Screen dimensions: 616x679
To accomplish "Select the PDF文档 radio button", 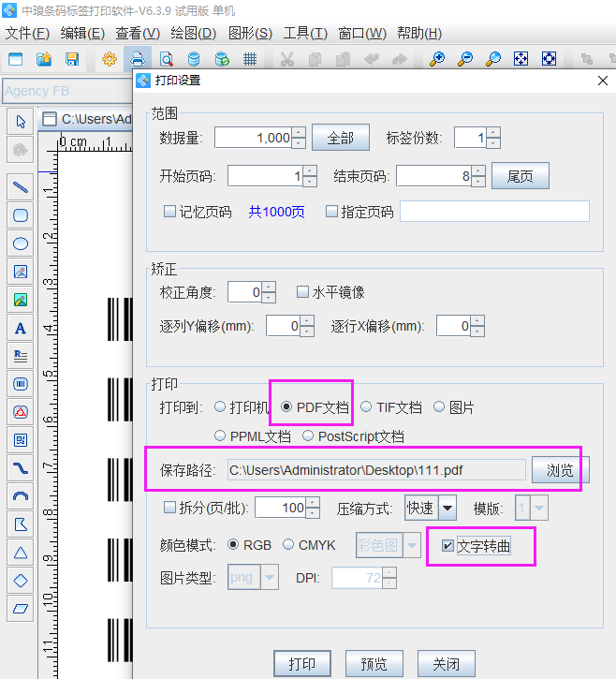I will pyautogui.click(x=286, y=407).
